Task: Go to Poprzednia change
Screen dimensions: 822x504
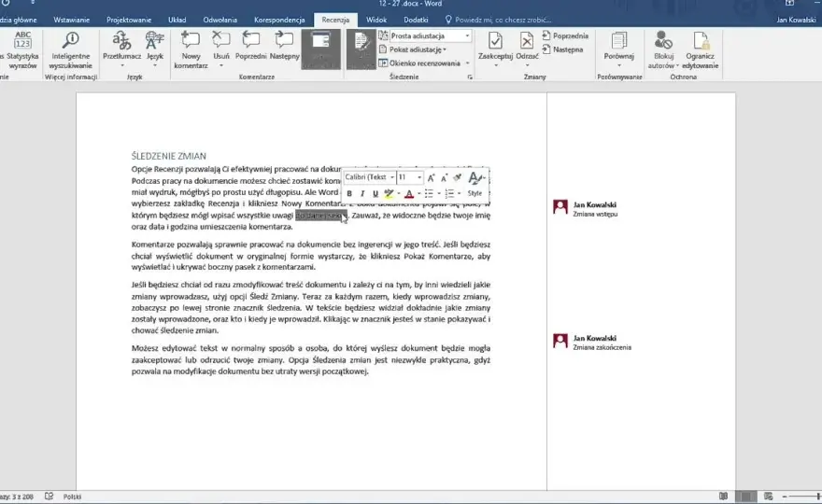Action: 565,35
